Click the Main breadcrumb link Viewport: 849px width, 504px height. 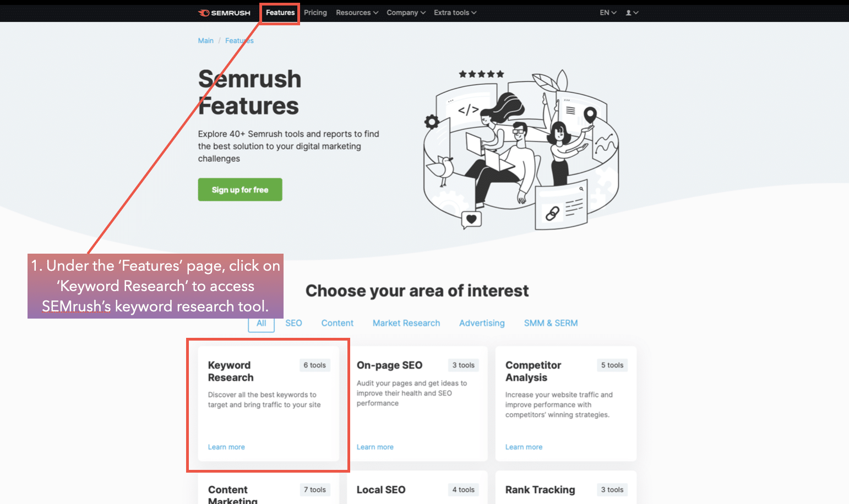[x=206, y=41]
